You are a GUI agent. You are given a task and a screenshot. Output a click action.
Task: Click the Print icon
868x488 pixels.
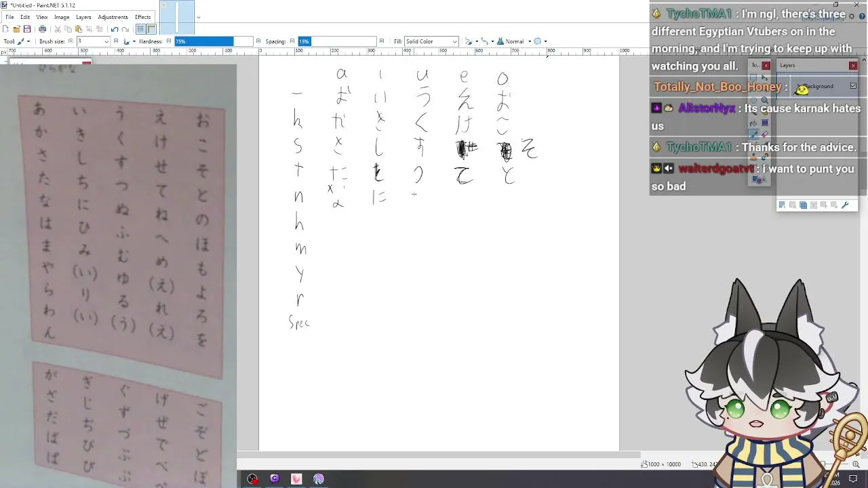(x=42, y=29)
